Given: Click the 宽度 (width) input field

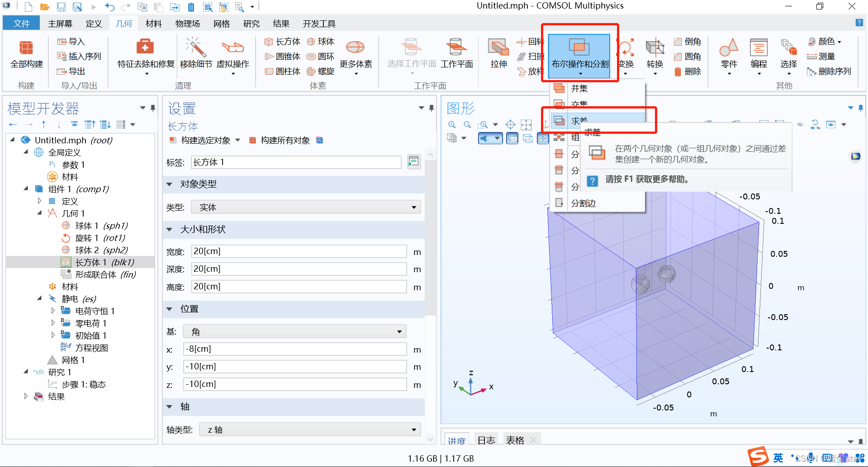Looking at the screenshot, I should 299,251.
